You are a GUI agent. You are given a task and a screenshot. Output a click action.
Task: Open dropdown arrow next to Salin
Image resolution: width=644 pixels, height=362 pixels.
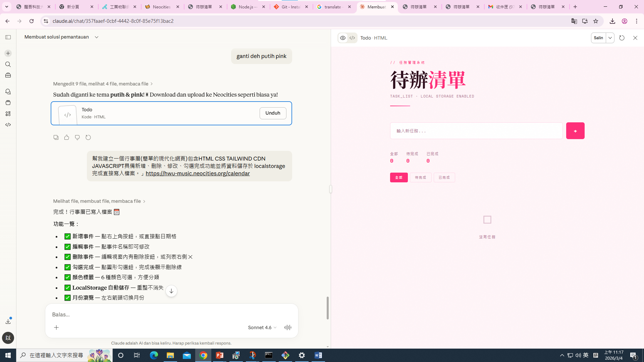coord(610,38)
